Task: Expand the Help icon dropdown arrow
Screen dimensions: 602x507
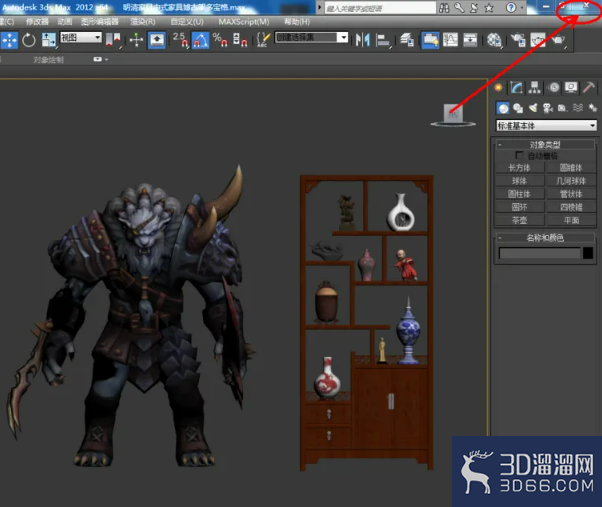Action: click(x=522, y=8)
